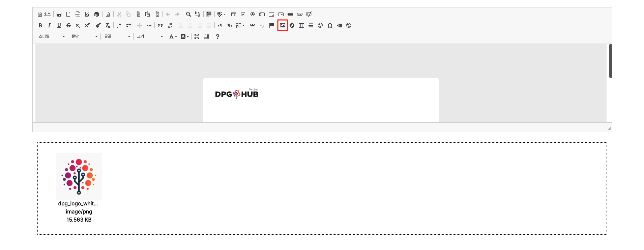Screen dimensions: 644x250
Task: Toggle maximize editor view
Action: point(197,36)
